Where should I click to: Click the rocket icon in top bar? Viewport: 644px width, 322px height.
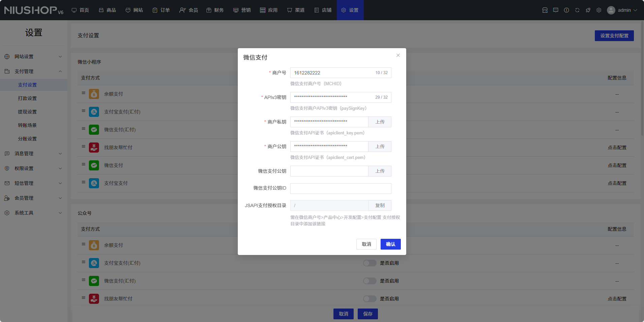(588, 10)
